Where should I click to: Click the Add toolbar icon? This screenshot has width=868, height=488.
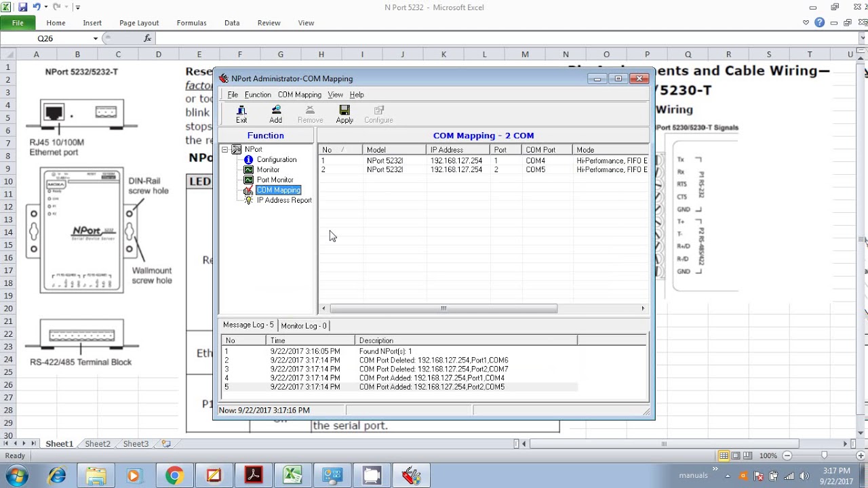(276, 114)
